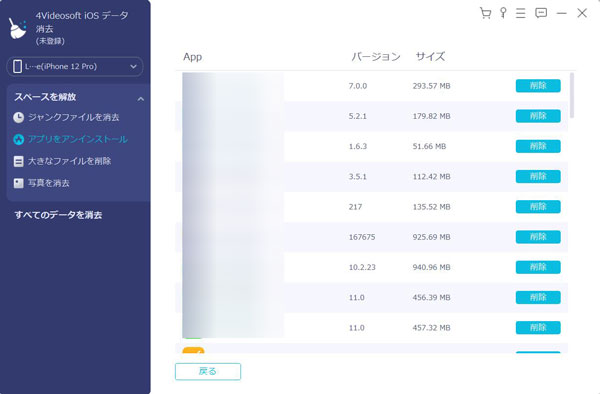Image resolution: width=600 pixels, height=394 pixels.
Task: Open the shopping cart purchase icon
Action: coord(485,13)
